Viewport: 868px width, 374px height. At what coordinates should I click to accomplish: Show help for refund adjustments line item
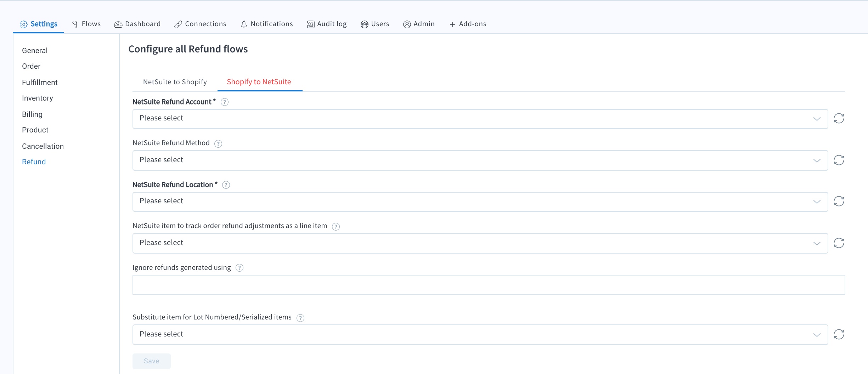pyautogui.click(x=336, y=226)
